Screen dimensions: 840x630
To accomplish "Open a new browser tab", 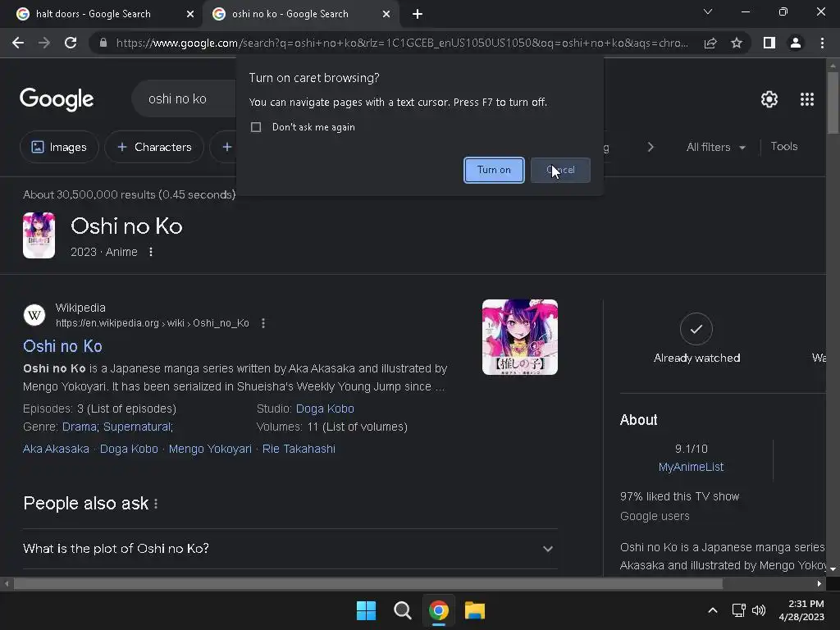I will [x=418, y=14].
